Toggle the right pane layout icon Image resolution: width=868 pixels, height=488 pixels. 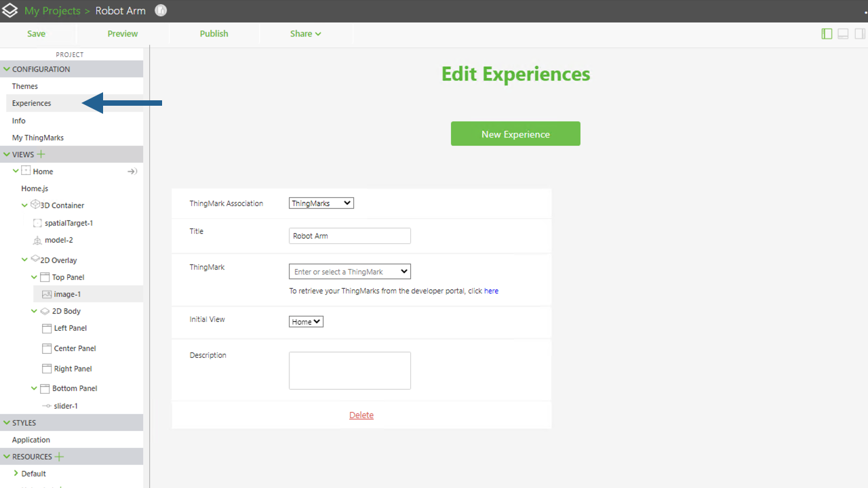(859, 34)
